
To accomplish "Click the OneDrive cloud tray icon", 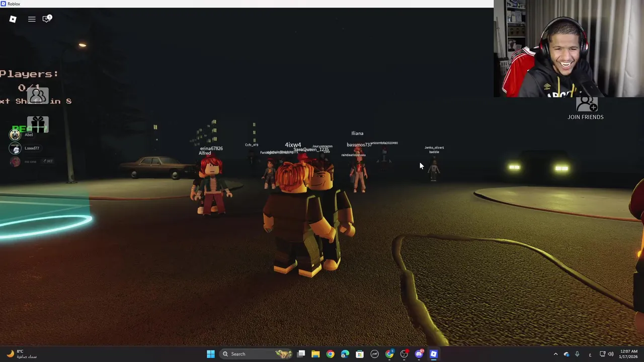I will (x=567, y=354).
